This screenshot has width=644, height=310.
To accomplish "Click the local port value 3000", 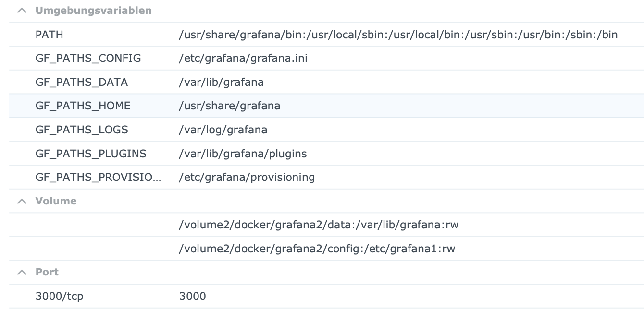I will tap(192, 296).
